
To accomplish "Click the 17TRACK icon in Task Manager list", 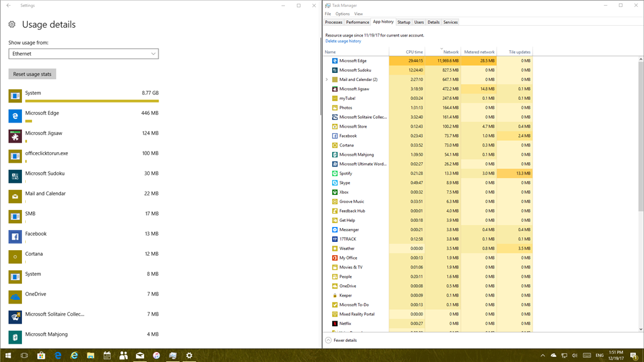I will tap(335, 239).
